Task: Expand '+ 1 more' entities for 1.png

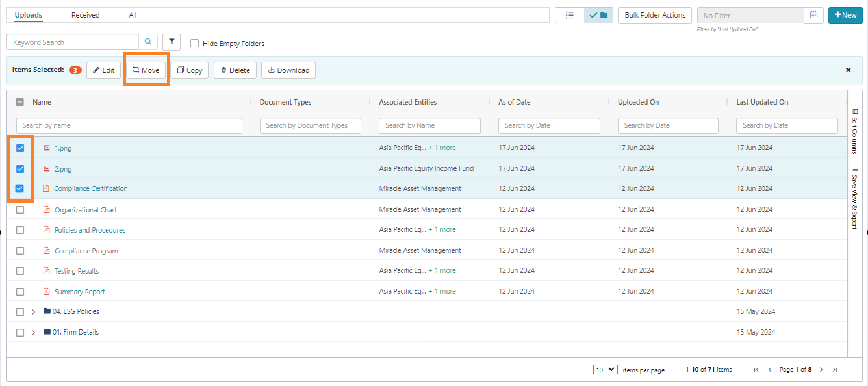Action: pos(442,148)
